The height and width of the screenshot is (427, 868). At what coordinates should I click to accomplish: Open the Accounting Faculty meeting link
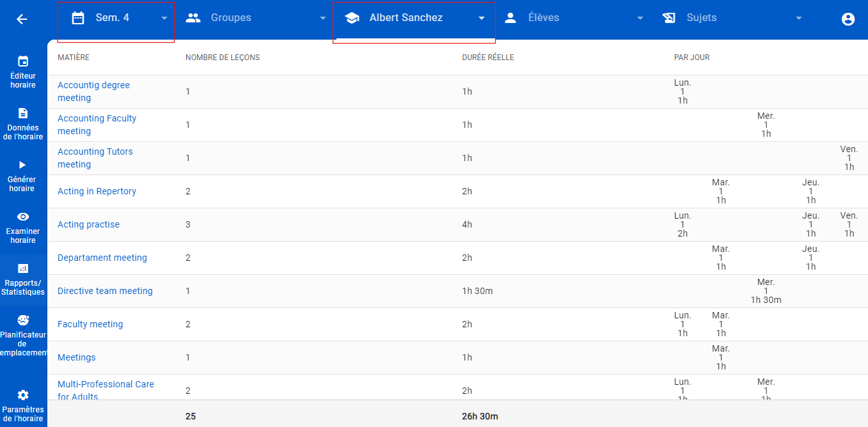pos(97,125)
